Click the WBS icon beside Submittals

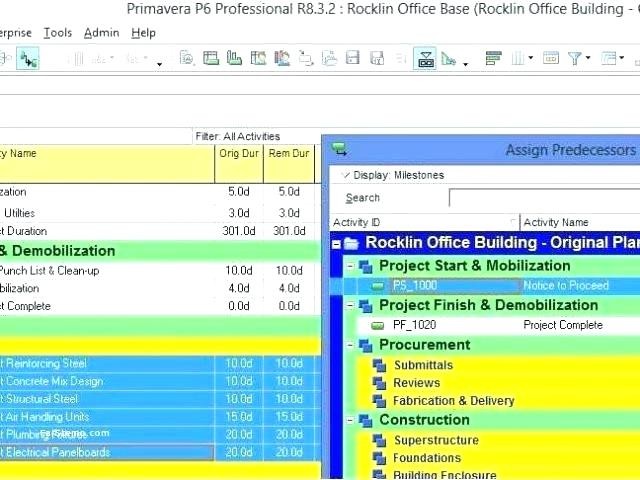380,366
